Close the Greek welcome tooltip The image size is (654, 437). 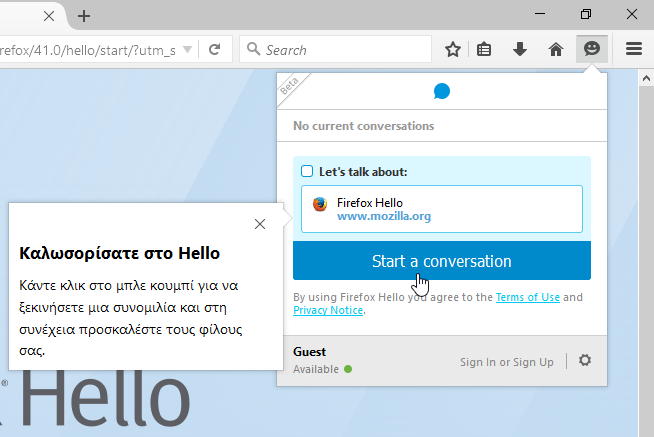tap(260, 224)
